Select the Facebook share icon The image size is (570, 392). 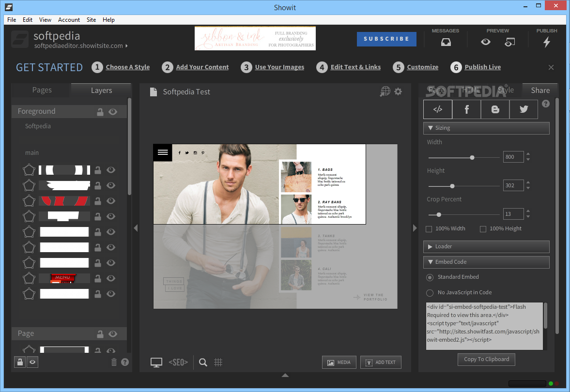tap(466, 109)
